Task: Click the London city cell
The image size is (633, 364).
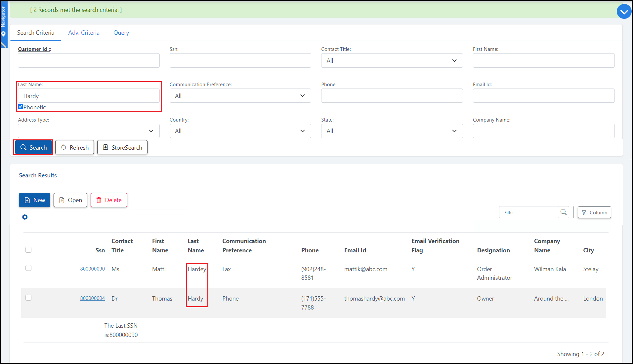Action: coord(593,299)
